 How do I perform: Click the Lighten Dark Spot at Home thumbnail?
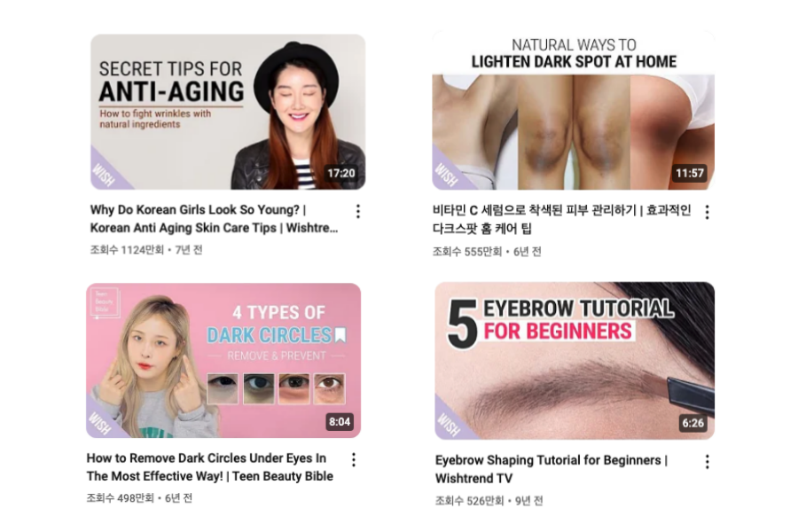click(573, 110)
